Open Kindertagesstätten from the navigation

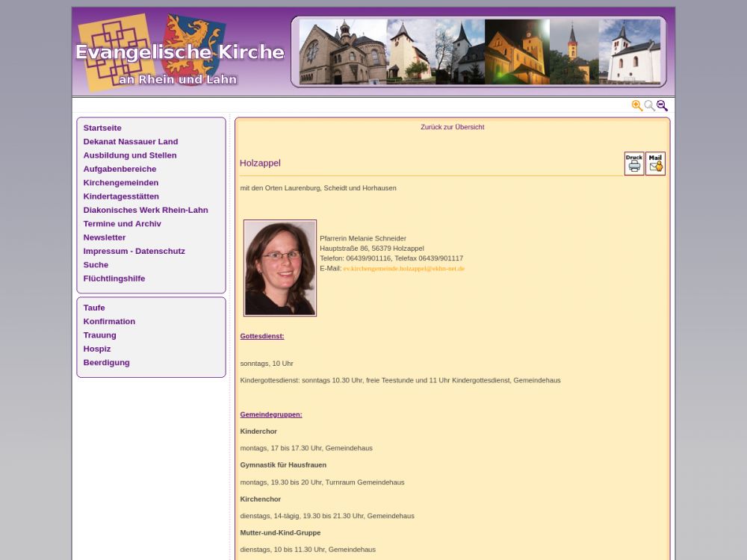click(x=121, y=196)
